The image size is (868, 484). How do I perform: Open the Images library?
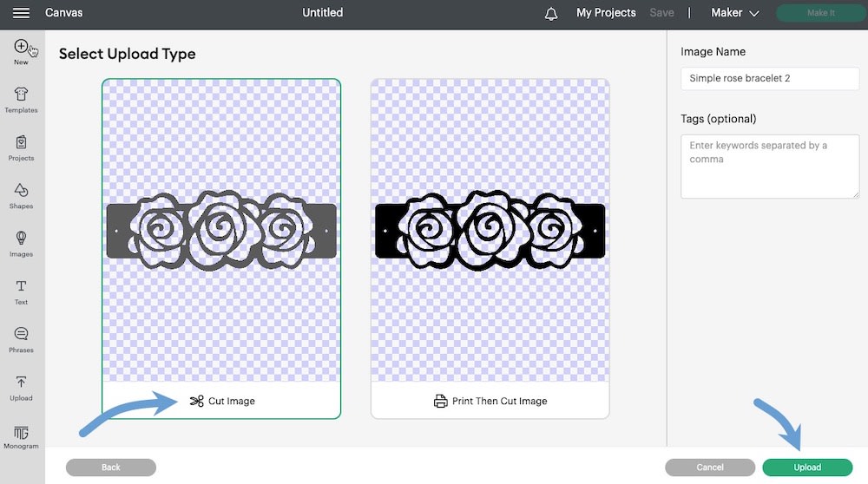21,244
